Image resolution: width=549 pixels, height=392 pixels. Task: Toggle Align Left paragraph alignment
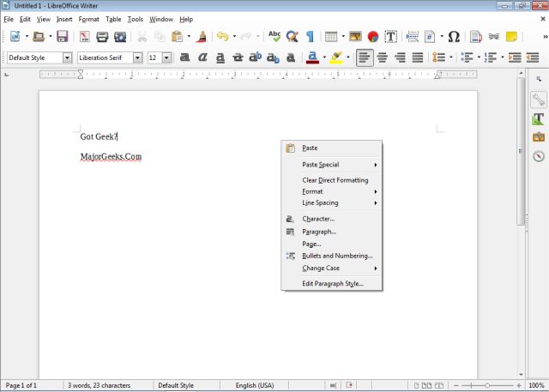click(x=364, y=57)
